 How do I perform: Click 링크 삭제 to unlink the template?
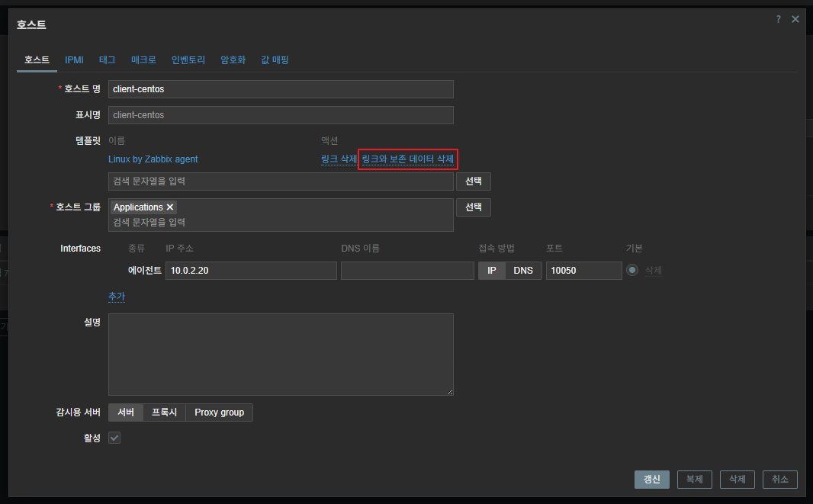click(339, 159)
